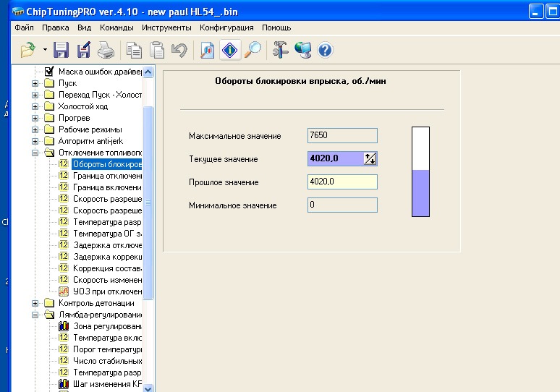
Task: Click the folder icon of Контроль детонации
Action: click(49, 303)
